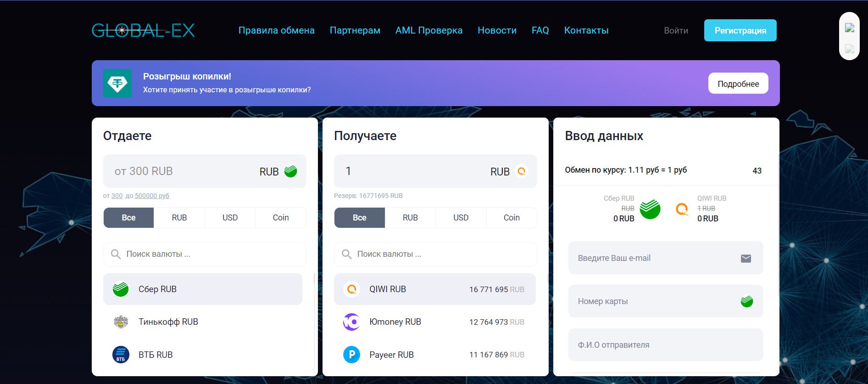This screenshot has height=384, width=868.
Task: Click the large Sber icon in the exchange summary
Action: (x=650, y=209)
